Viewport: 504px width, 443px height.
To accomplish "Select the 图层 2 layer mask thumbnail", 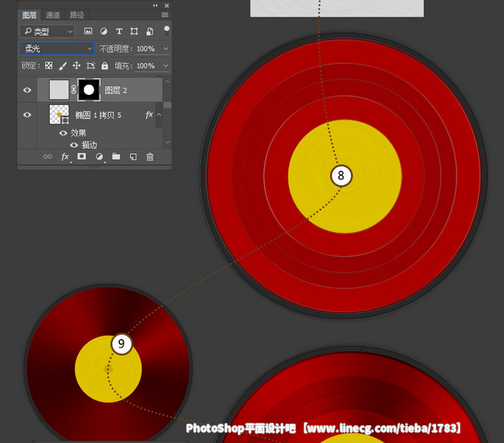I will 89,90.
